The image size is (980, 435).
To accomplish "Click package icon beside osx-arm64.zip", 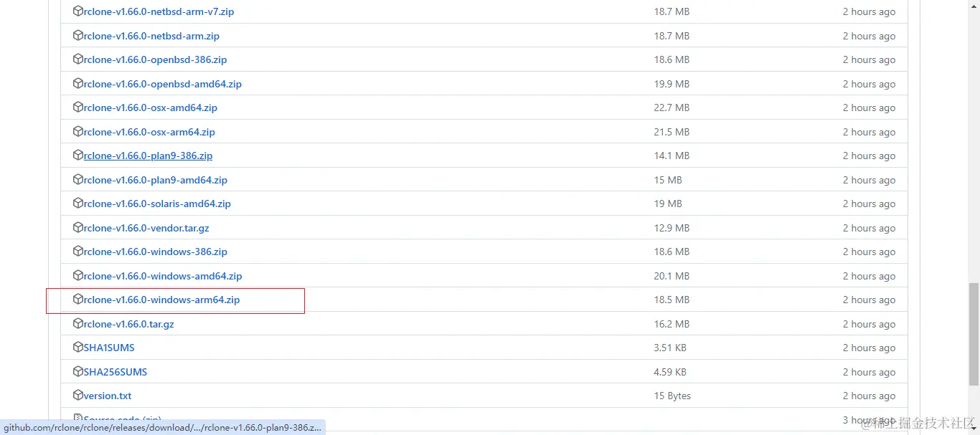I will [x=78, y=131].
